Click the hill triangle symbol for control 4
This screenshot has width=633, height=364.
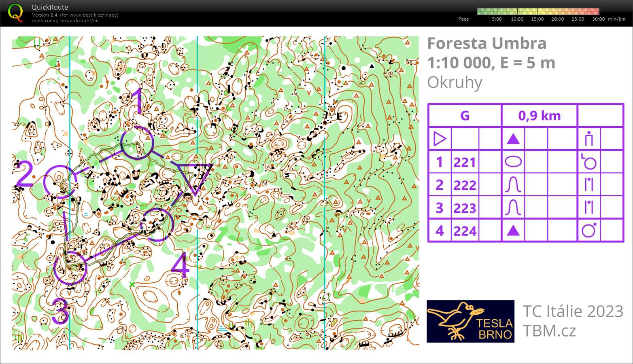[513, 230]
